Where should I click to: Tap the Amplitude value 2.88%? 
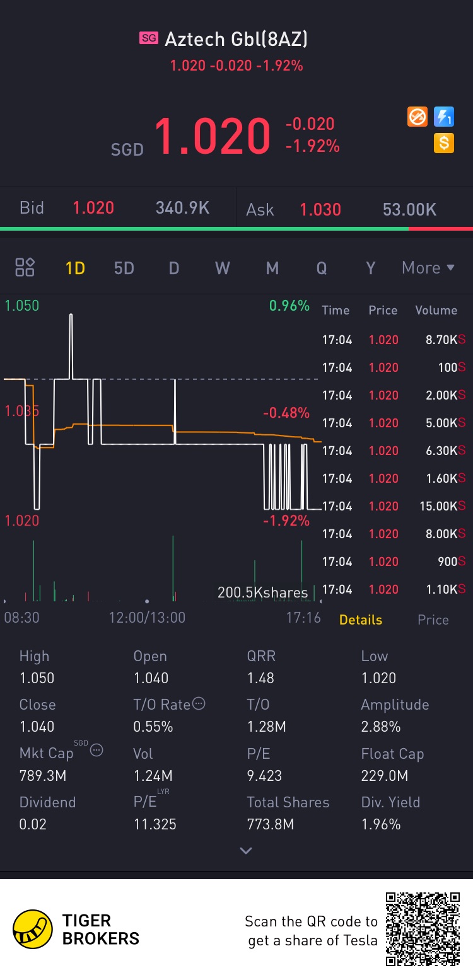point(381,727)
